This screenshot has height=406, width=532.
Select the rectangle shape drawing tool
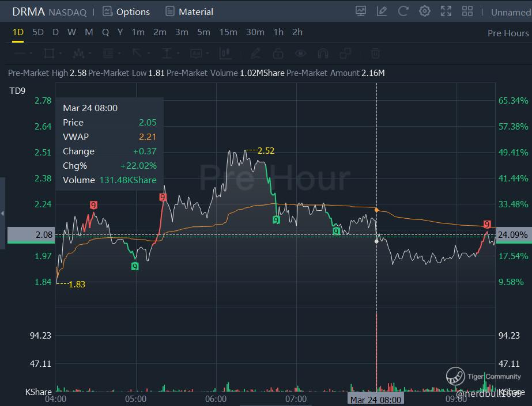click(49, 54)
